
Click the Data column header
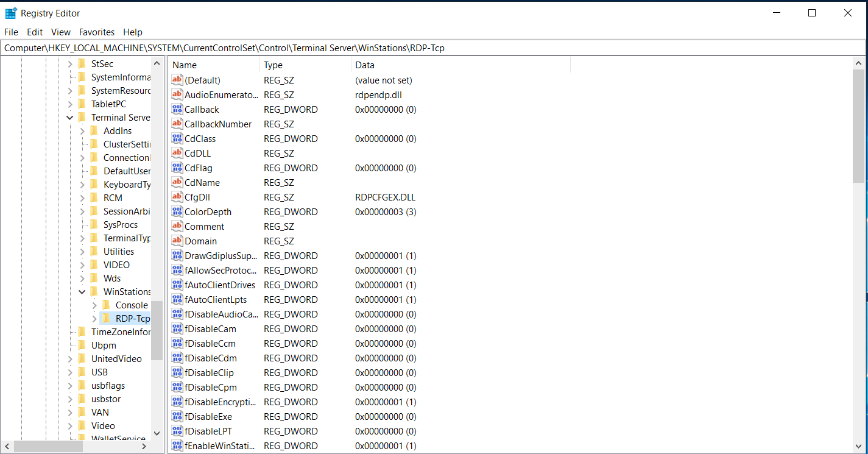[x=460, y=65]
